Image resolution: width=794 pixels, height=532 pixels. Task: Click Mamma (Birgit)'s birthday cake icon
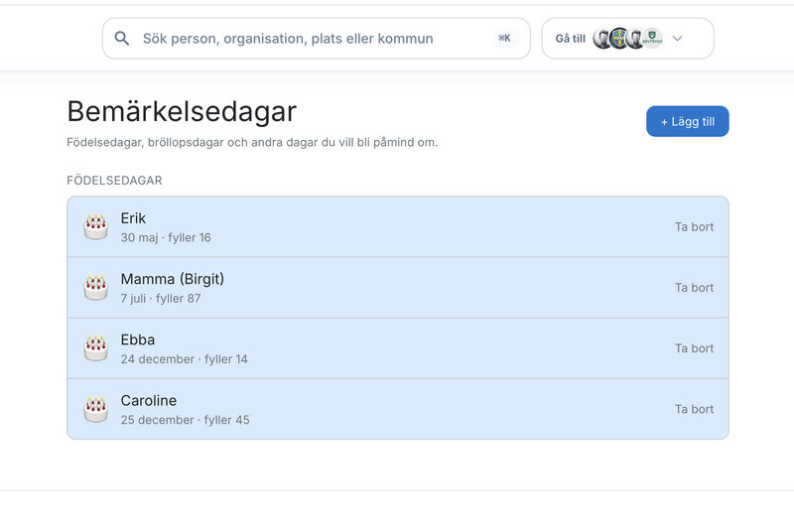95,287
